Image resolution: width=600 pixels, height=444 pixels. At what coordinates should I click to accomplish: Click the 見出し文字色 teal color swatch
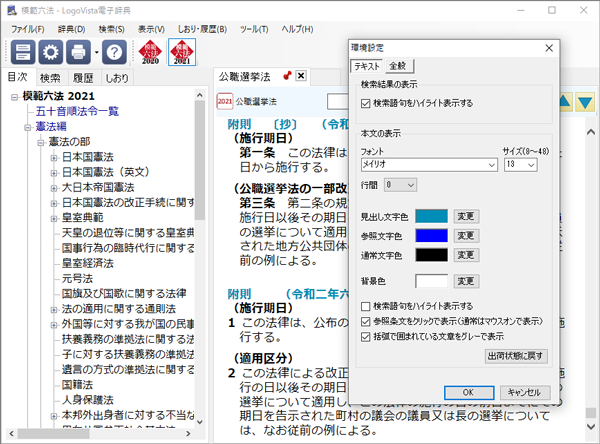[x=432, y=216]
